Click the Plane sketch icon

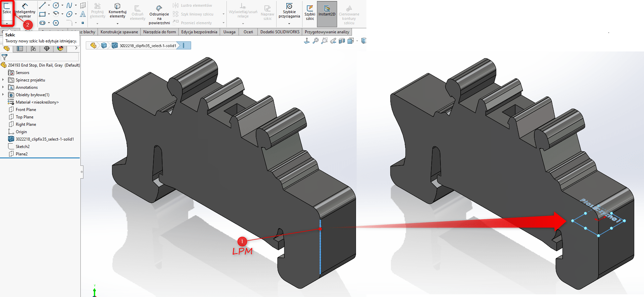[83, 5]
